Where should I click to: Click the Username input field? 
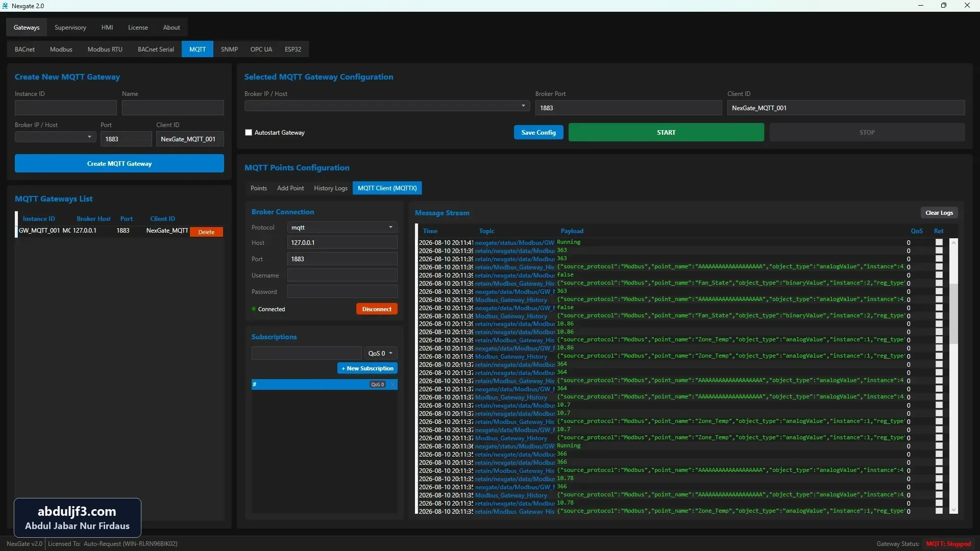pos(342,275)
